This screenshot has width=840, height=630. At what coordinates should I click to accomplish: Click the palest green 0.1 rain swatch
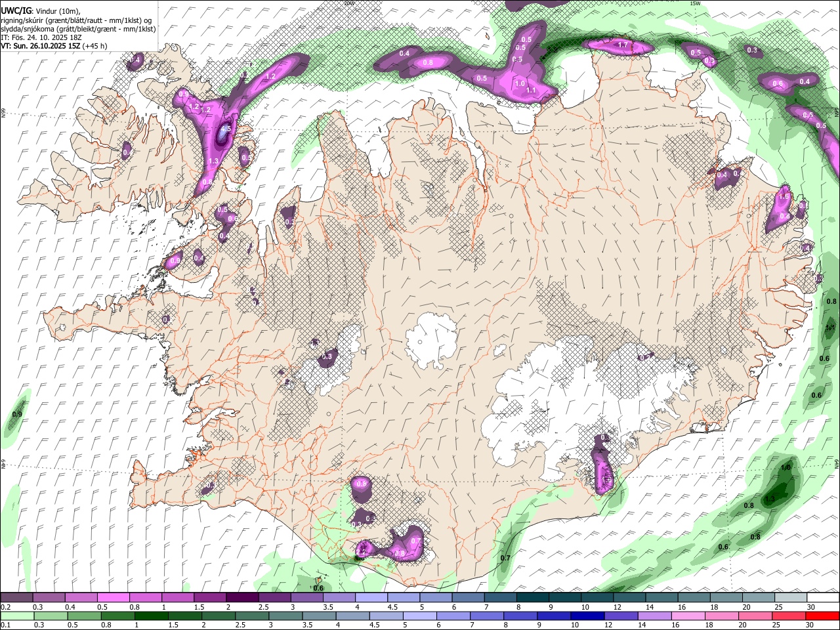[16, 616]
